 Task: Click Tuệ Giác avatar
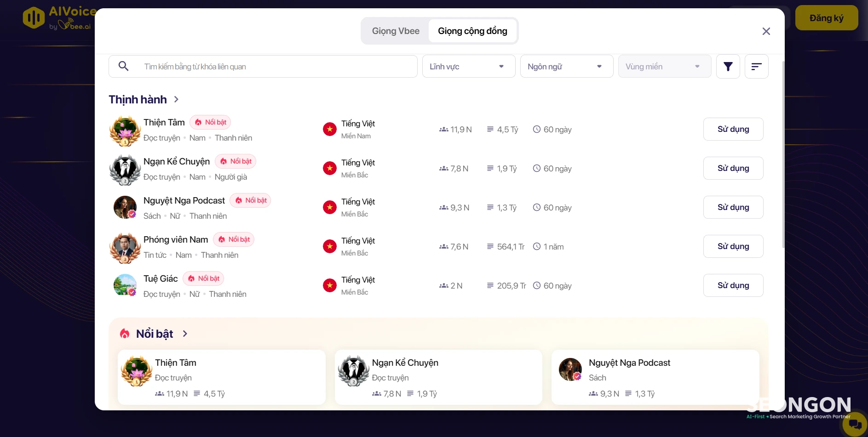(125, 285)
